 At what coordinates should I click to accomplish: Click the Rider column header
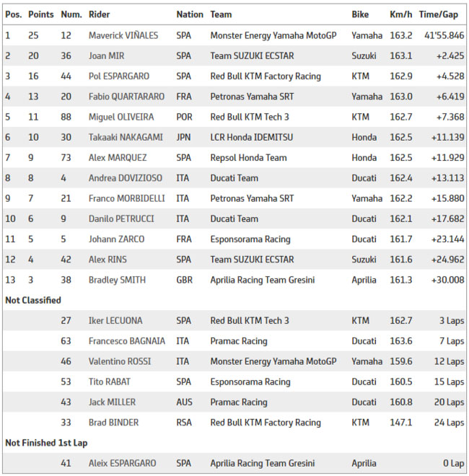point(99,14)
